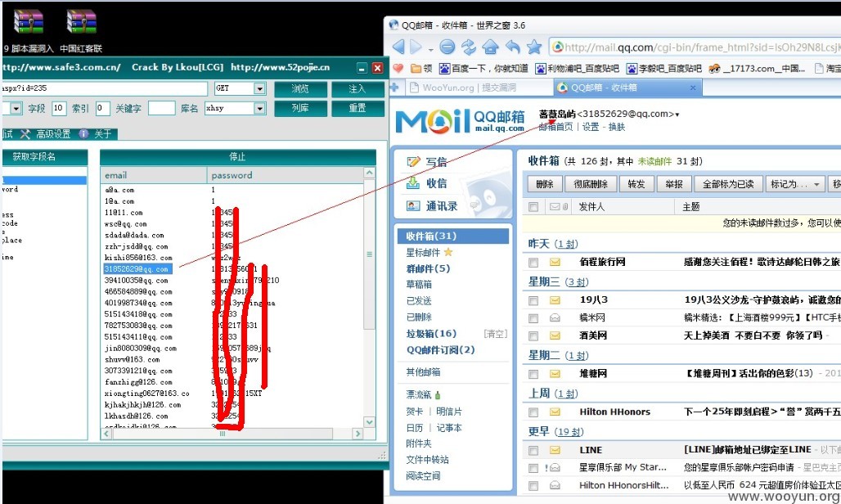
Task: Click the 重置 button
Action: (x=358, y=108)
